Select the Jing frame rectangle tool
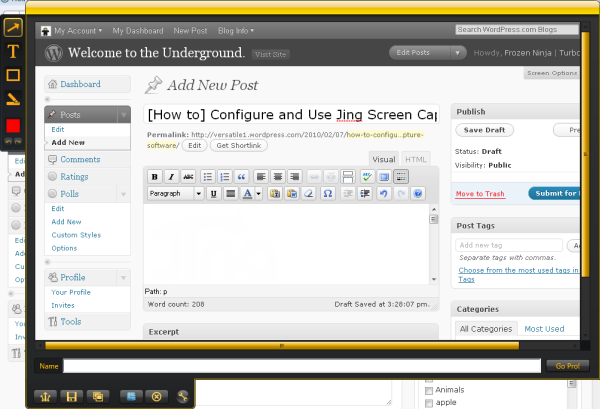The image size is (600, 409). [13, 75]
